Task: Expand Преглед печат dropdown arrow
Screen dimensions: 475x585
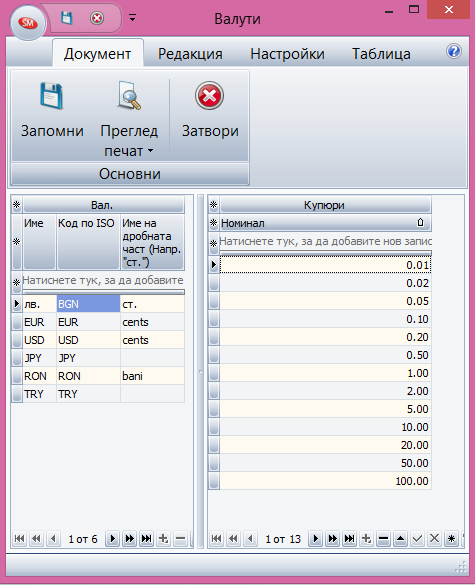Action: (150, 151)
